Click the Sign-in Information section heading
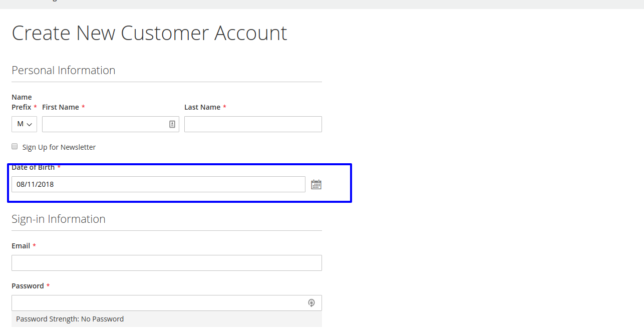Viewport: 644px width, 332px height. (58, 219)
